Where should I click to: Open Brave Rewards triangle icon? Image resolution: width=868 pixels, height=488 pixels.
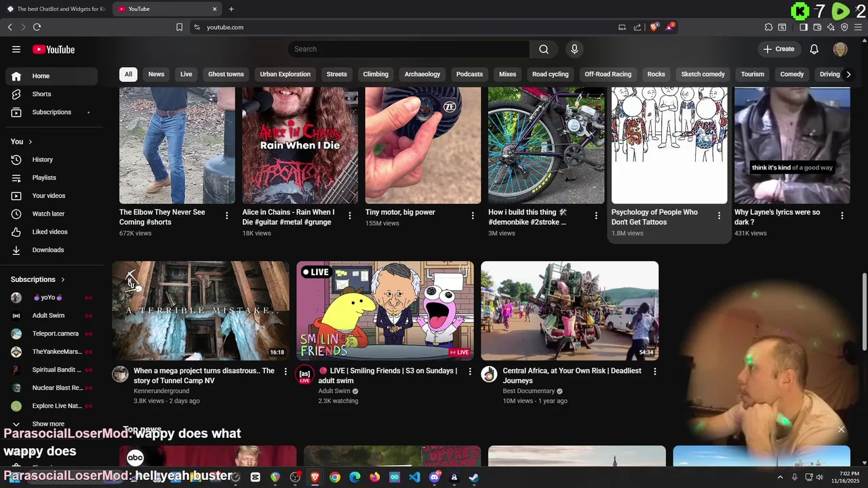(671, 27)
